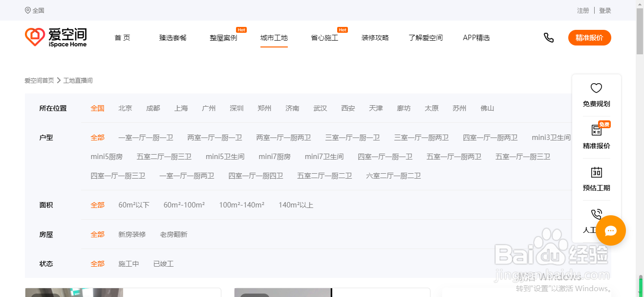Select 新房装修 under the 房屋 filter
Image resolution: width=644 pixels, height=297 pixels.
(131, 234)
